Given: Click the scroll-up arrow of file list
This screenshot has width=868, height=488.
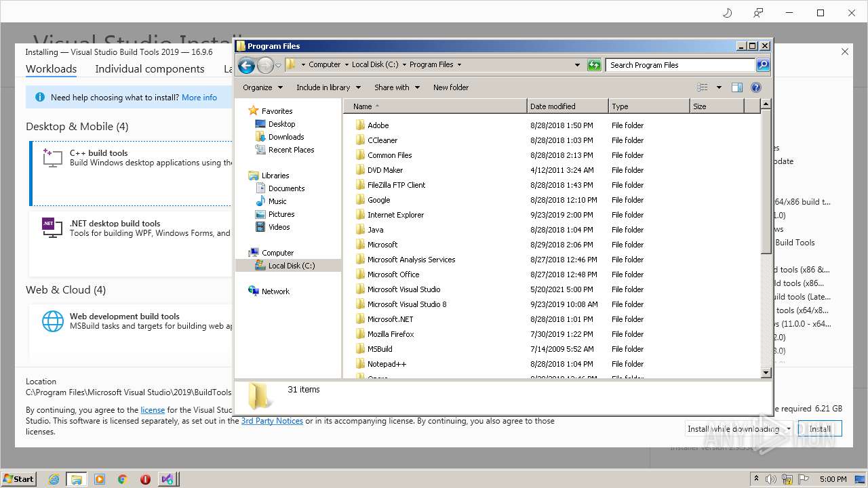Looking at the screenshot, I should [x=766, y=104].
